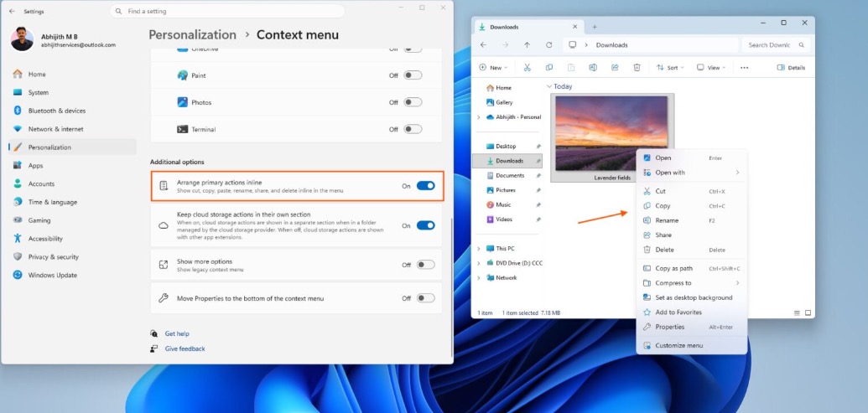Toggle the Paint context menu switch

coord(413,75)
